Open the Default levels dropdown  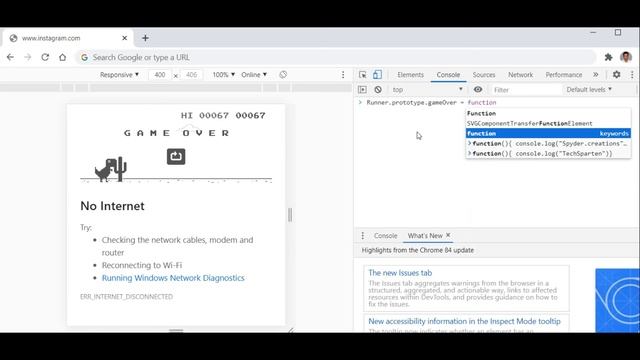589,89
